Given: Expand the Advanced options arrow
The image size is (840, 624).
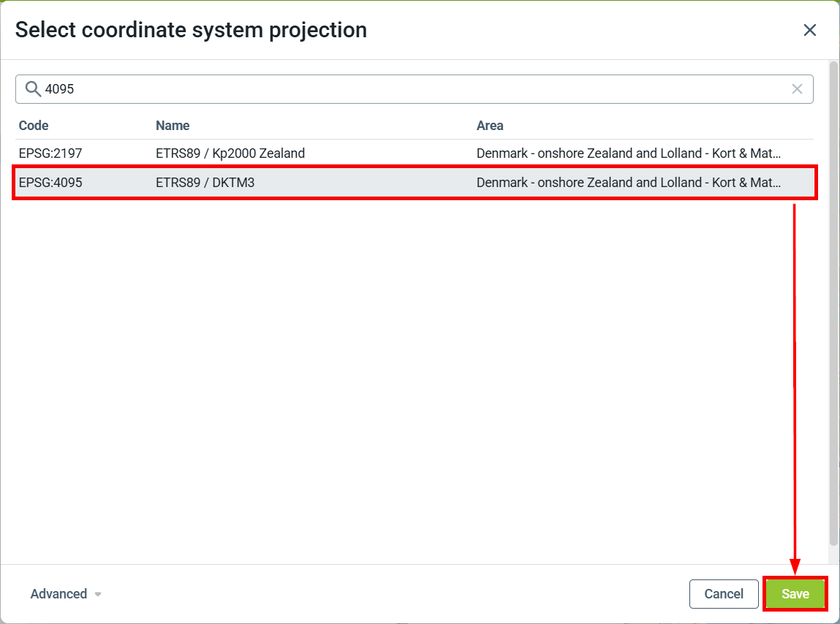Looking at the screenshot, I should (98, 594).
